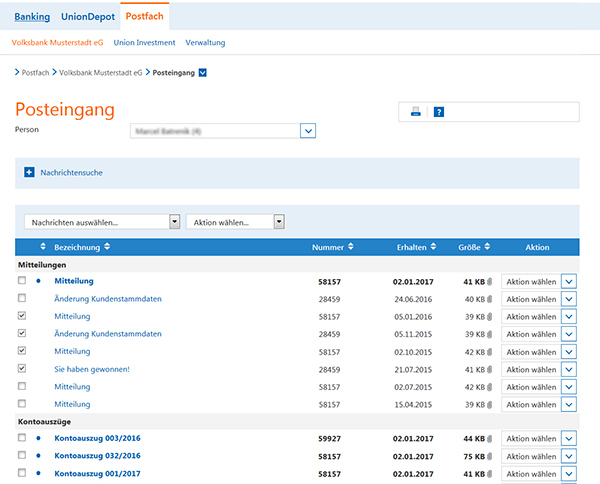
Task: Open Aktion wählen for Mitteilung 05.01.2016
Action: 539,317
